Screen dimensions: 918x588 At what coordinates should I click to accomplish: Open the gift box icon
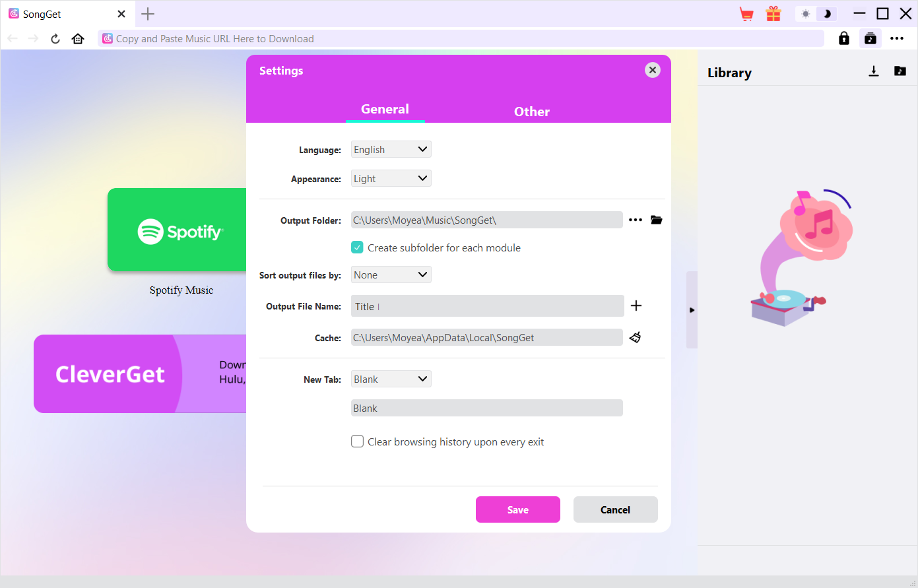(x=773, y=14)
